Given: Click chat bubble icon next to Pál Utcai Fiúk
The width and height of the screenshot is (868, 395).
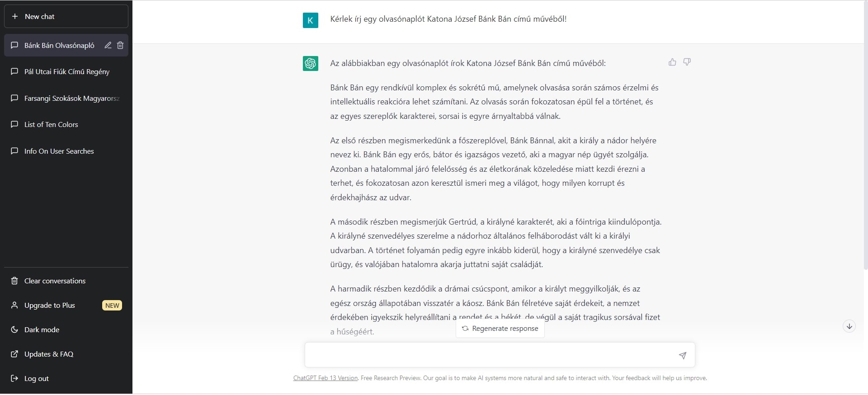Looking at the screenshot, I should [x=14, y=71].
